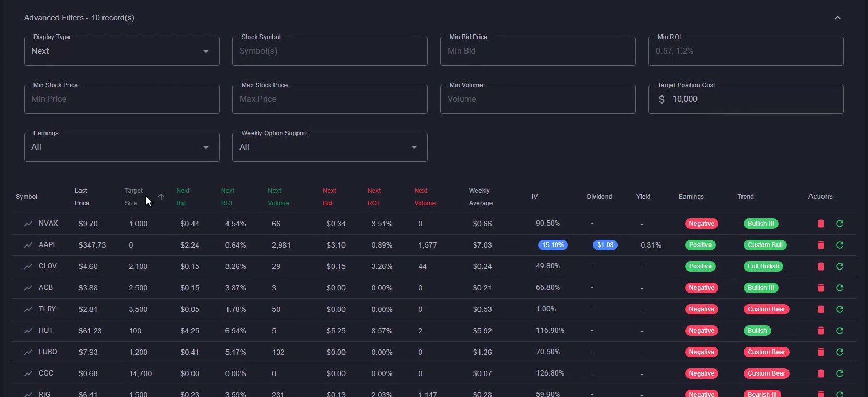
Task: Open the Earnings filter dropdown
Action: click(x=122, y=147)
